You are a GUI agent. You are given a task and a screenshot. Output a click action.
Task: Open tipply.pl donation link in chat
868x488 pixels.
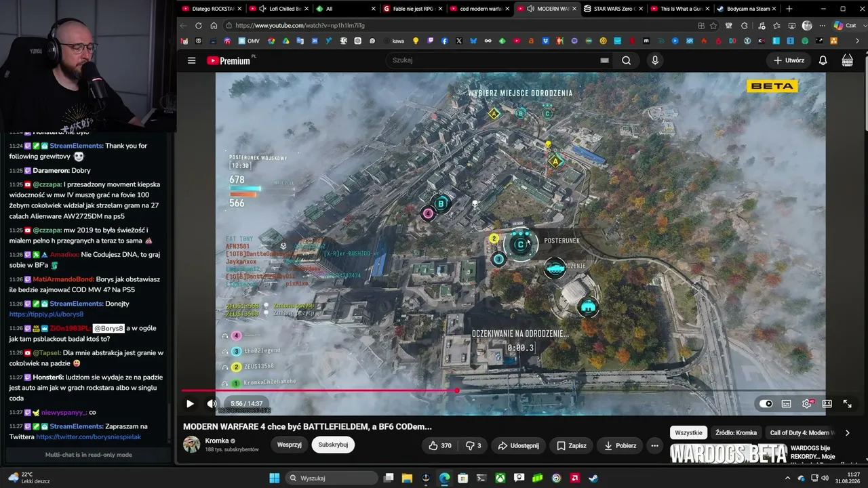coord(46,314)
